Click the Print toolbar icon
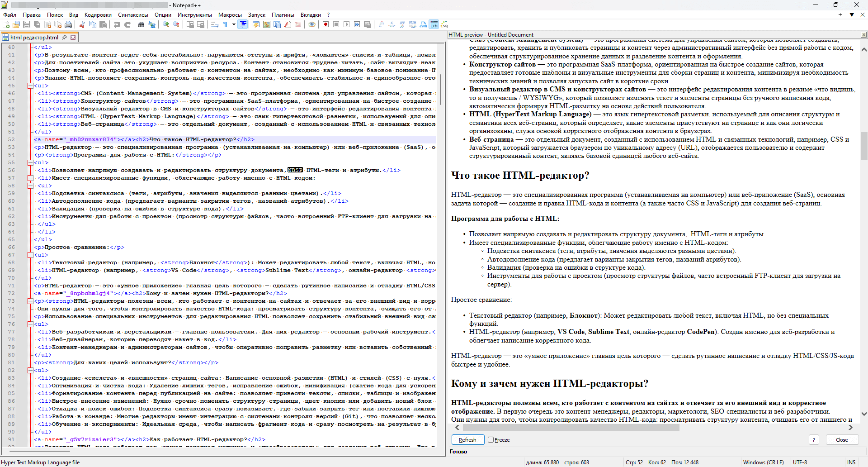The image size is (868, 467). (x=68, y=24)
